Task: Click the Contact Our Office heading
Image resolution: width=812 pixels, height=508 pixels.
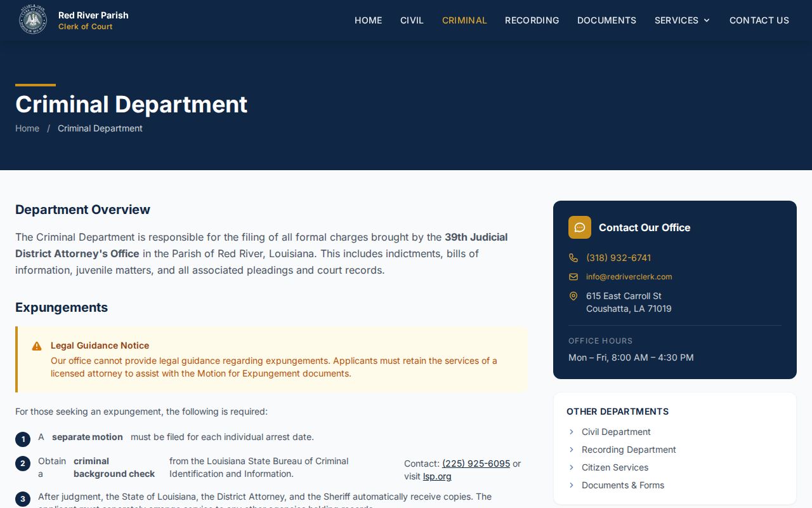Action: [x=645, y=227]
